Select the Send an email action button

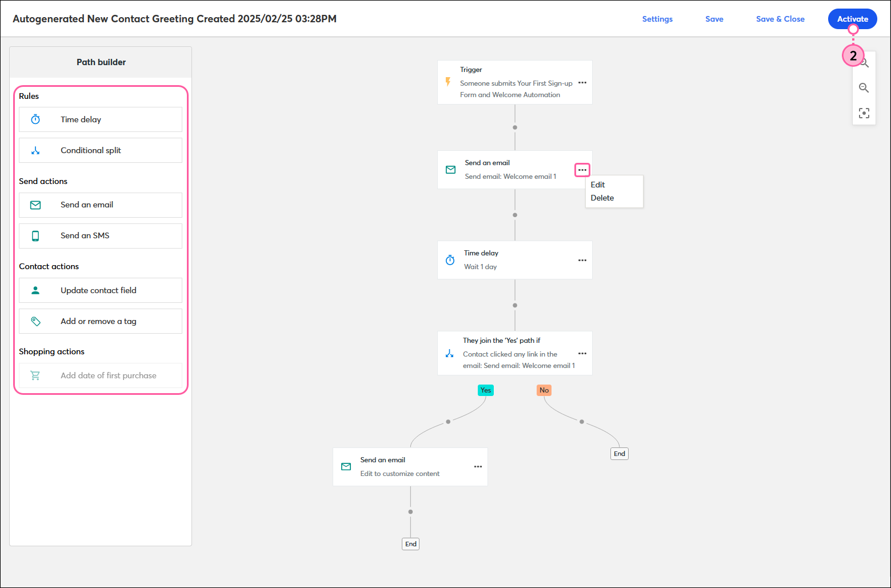(x=101, y=205)
